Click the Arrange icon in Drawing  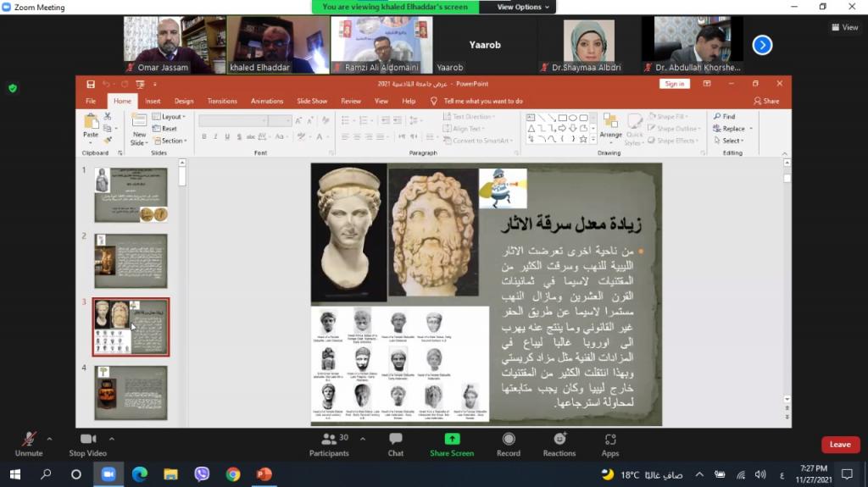tap(610, 125)
